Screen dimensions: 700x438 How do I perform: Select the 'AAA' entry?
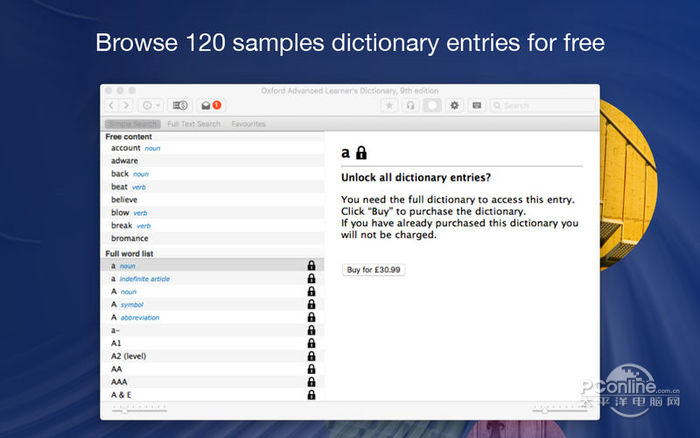(x=212, y=382)
